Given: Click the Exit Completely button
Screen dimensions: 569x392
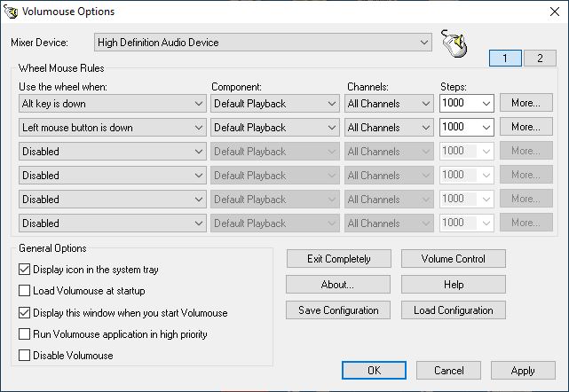Looking at the screenshot, I should click(338, 259).
